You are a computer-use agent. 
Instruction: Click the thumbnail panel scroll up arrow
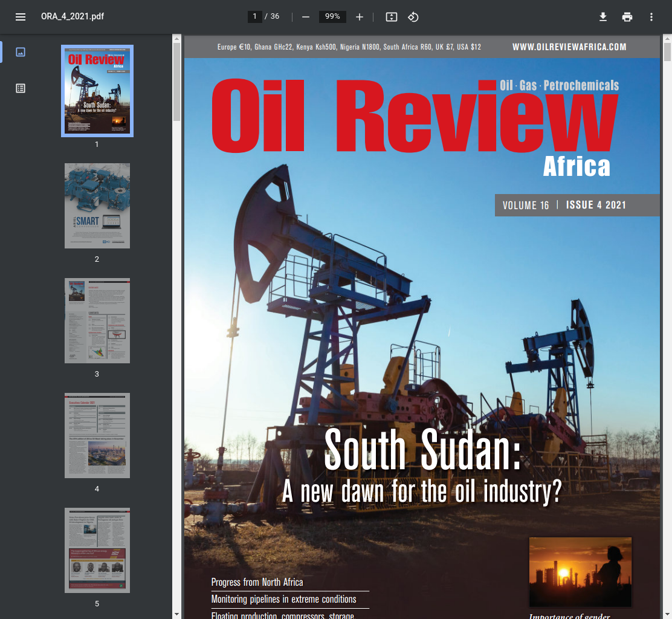[x=176, y=39]
